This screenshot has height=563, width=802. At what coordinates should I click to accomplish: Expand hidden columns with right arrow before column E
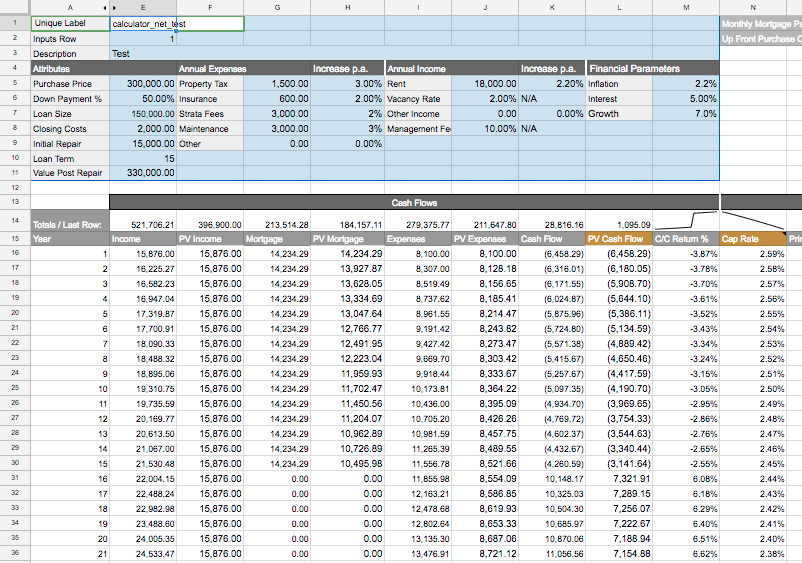(114, 8)
